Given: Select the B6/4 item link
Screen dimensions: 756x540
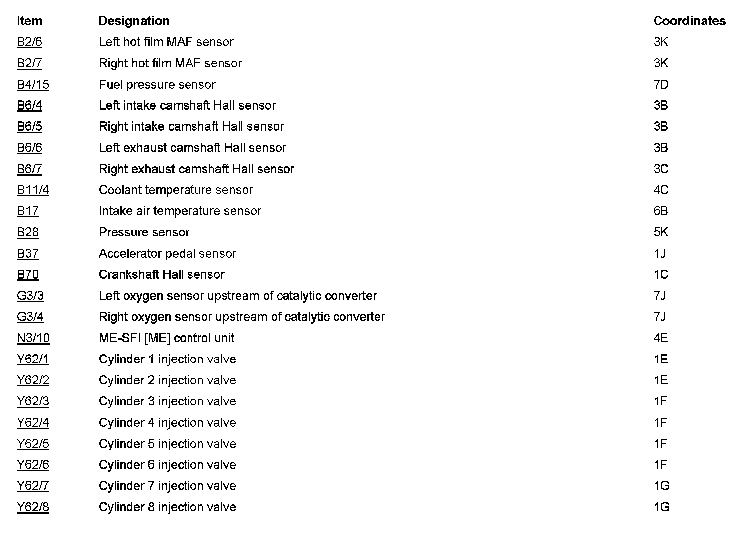Looking at the screenshot, I should pyautogui.click(x=29, y=105).
